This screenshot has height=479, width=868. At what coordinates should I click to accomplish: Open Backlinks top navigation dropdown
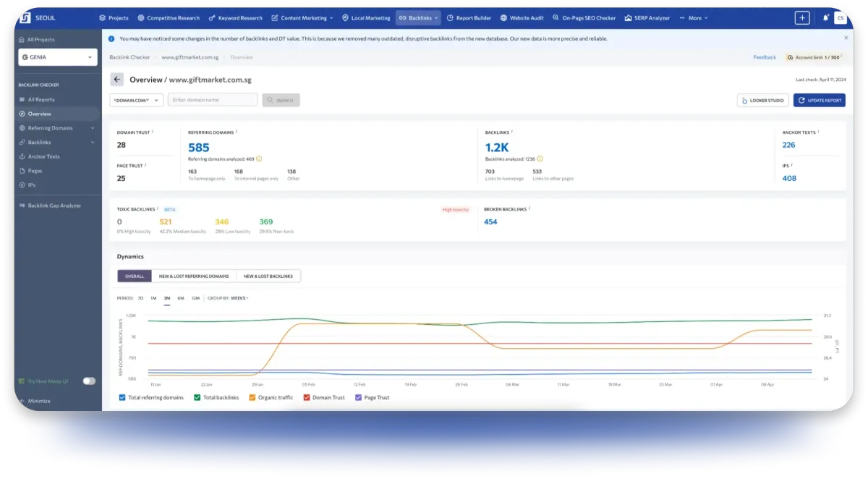point(419,18)
